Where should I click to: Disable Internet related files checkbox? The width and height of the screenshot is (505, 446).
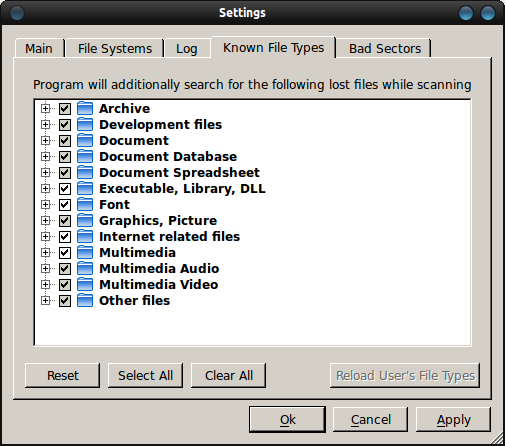pyautogui.click(x=65, y=237)
